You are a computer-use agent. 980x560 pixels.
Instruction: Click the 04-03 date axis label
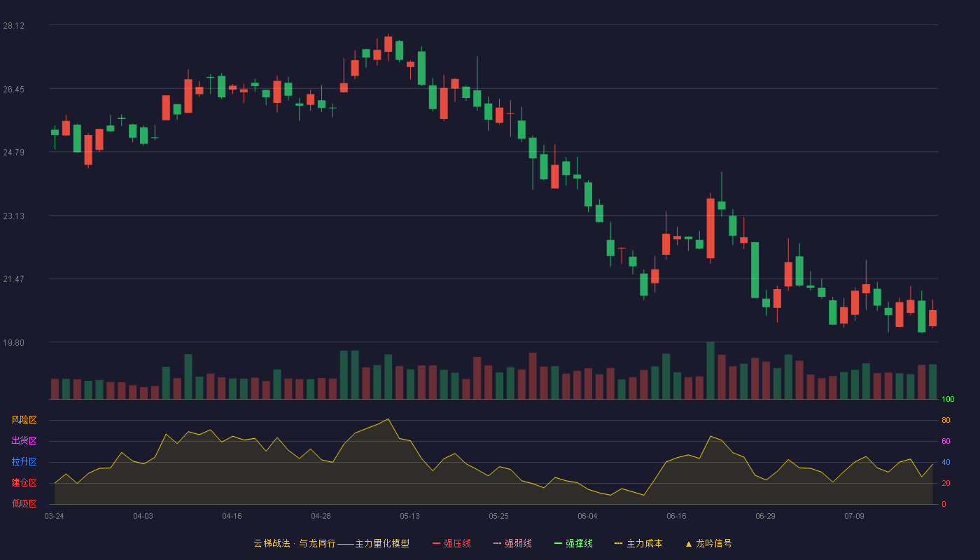[x=143, y=516]
